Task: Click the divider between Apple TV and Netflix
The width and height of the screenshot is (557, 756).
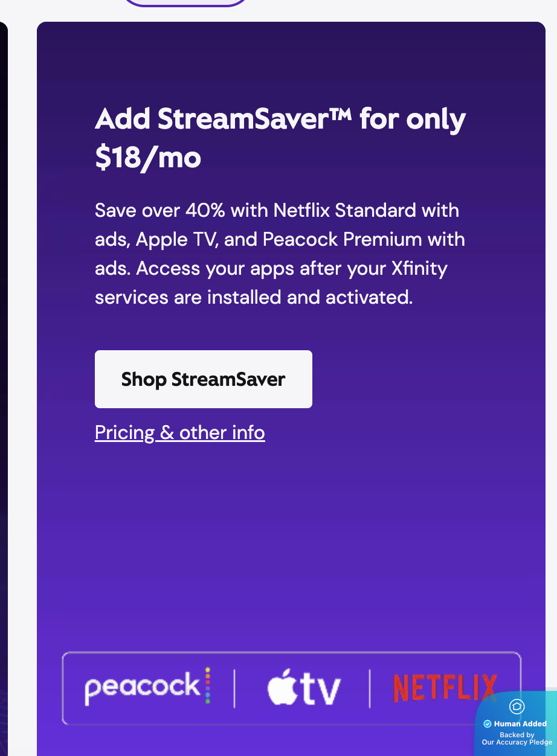Action: (x=370, y=688)
